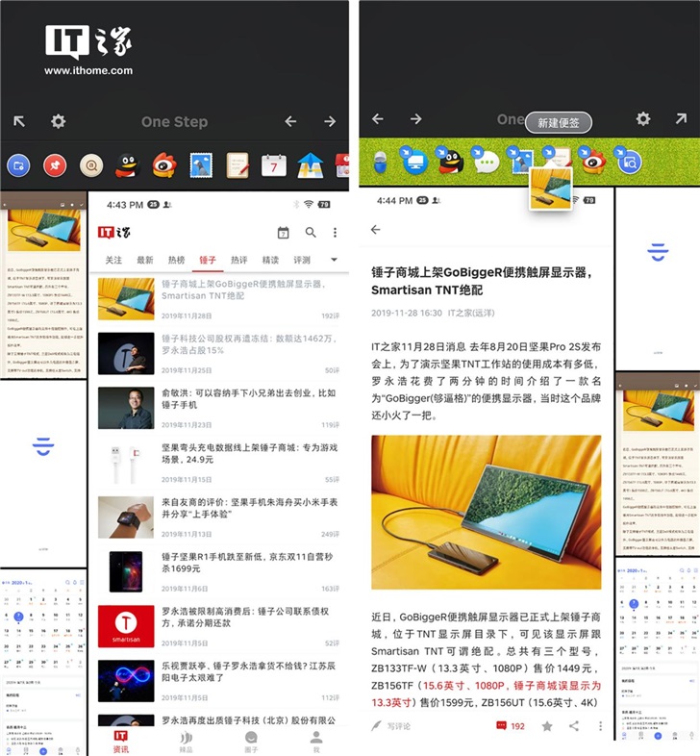Open the Messages speech bubble on the grass dock

click(x=486, y=161)
